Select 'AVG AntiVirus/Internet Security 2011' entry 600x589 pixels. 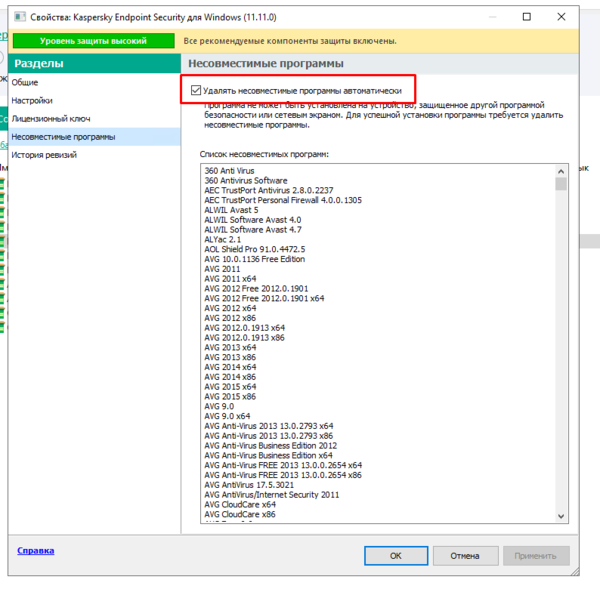pos(272,495)
